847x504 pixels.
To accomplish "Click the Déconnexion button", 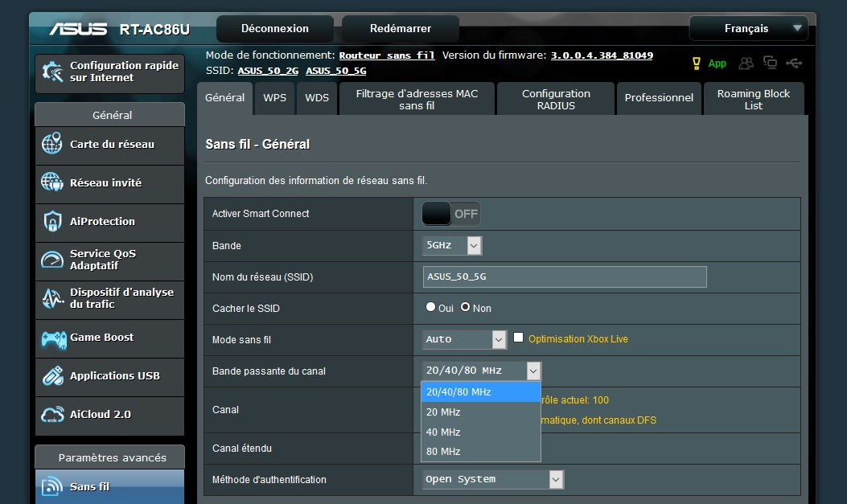I will pyautogui.click(x=275, y=29).
